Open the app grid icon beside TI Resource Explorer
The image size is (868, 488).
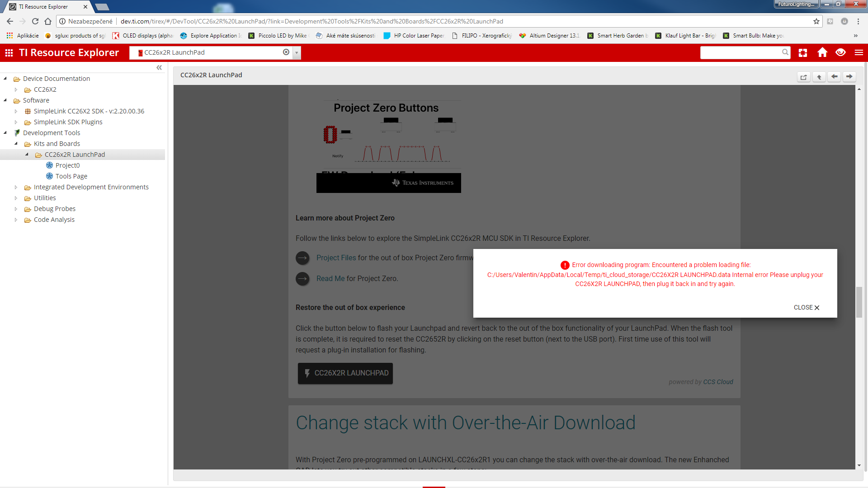9,53
